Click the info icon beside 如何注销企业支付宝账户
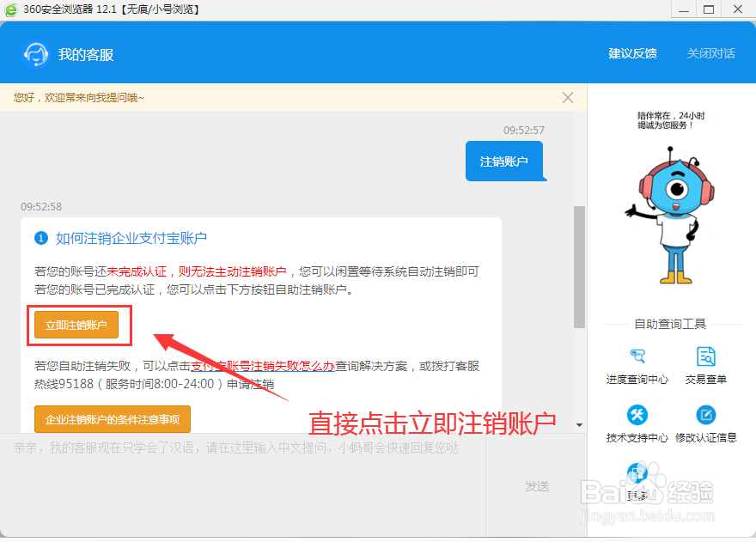Screen dimensions: 756x542 pyautogui.click(x=41, y=238)
